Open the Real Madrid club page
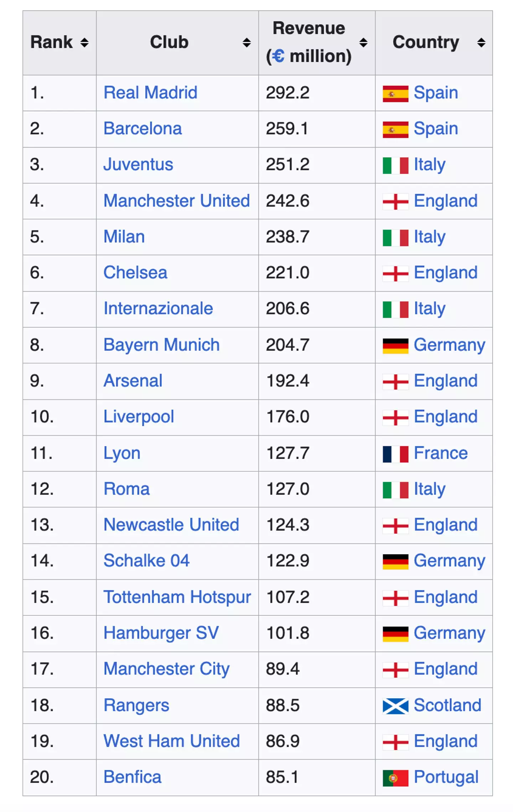513x812 pixels. (x=151, y=93)
